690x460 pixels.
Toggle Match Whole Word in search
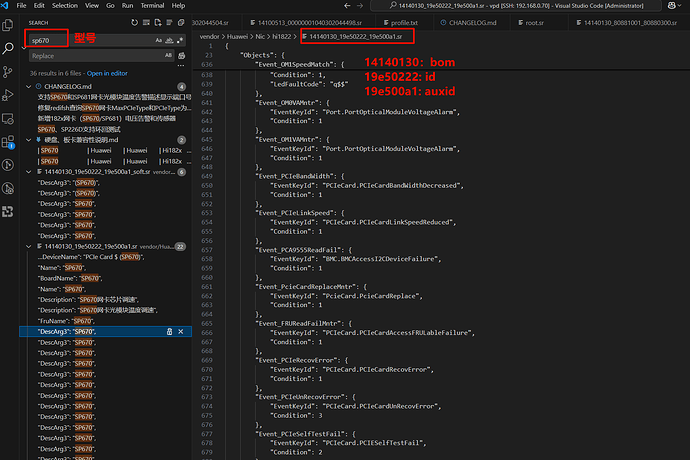tap(170, 40)
